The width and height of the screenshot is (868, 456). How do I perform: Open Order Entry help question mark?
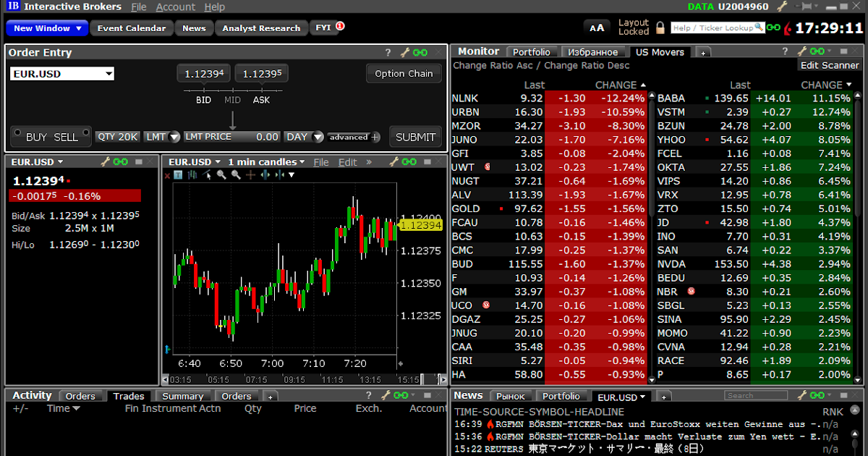coord(388,53)
